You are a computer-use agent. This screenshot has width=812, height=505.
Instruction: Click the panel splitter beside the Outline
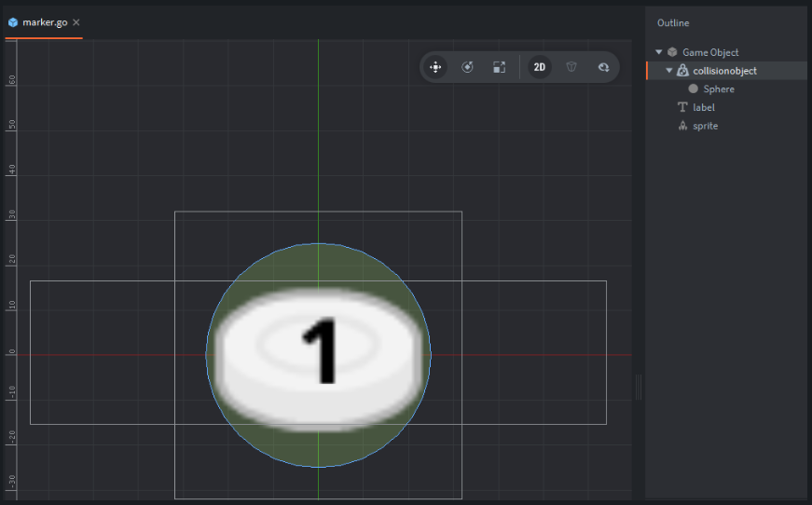click(639, 387)
